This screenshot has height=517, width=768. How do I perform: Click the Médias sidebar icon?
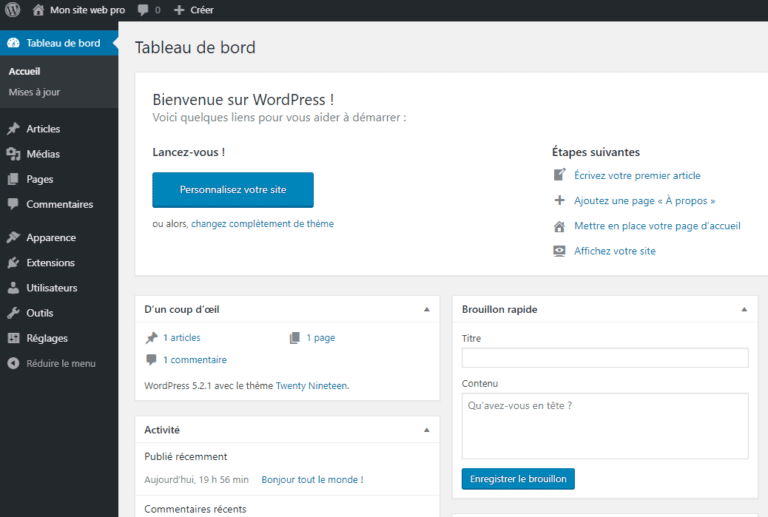[x=13, y=154]
